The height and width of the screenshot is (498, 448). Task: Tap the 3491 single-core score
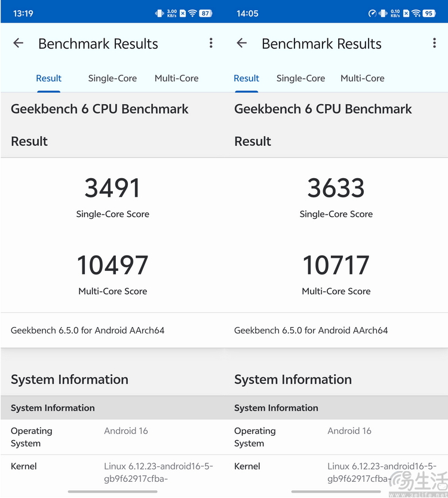point(112,188)
